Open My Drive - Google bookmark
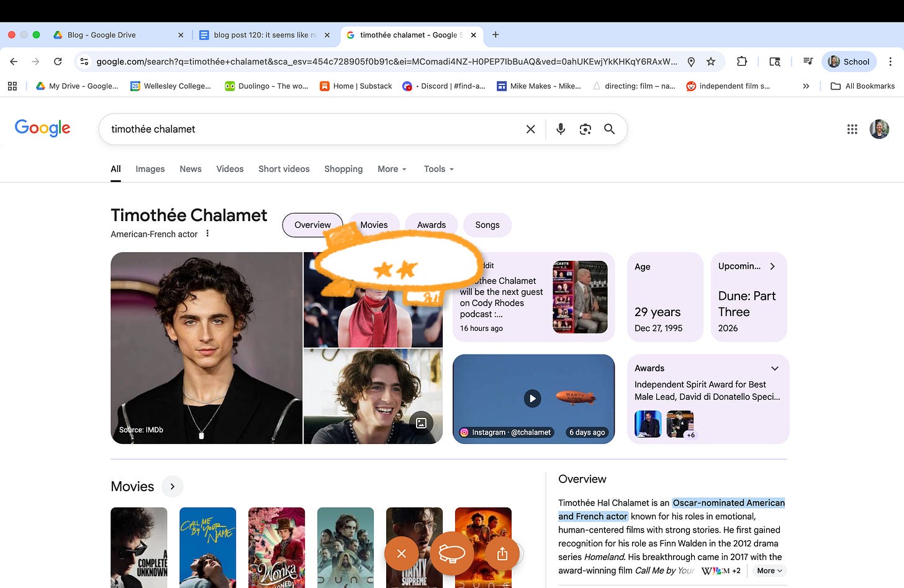The height and width of the screenshot is (588, 904). click(77, 86)
